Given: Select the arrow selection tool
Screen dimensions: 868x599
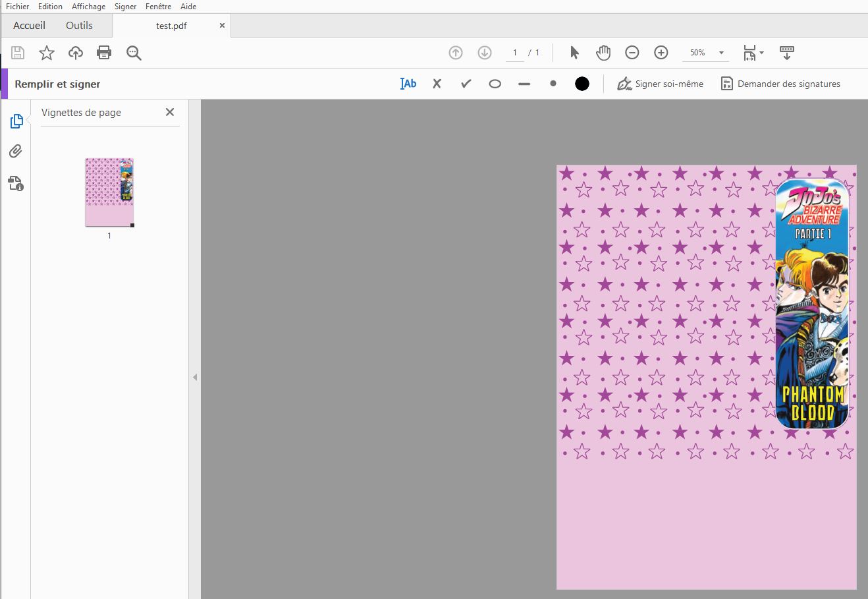Looking at the screenshot, I should 574,53.
